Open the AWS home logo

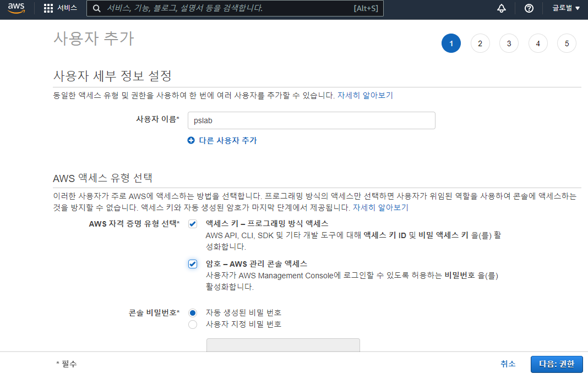click(16, 8)
